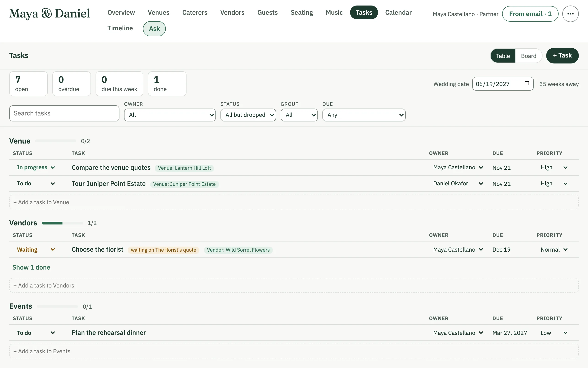
Task: Open the Vendors tab in navigation
Action: pyautogui.click(x=232, y=12)
